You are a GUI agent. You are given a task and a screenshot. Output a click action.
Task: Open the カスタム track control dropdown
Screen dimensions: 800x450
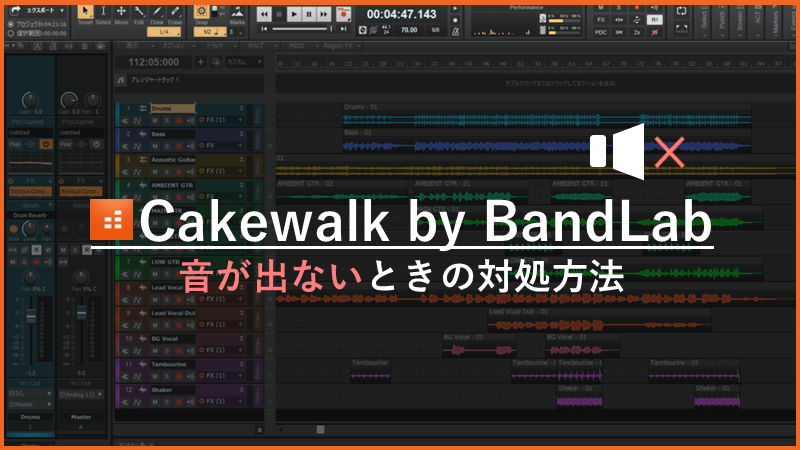coord(244,62)
